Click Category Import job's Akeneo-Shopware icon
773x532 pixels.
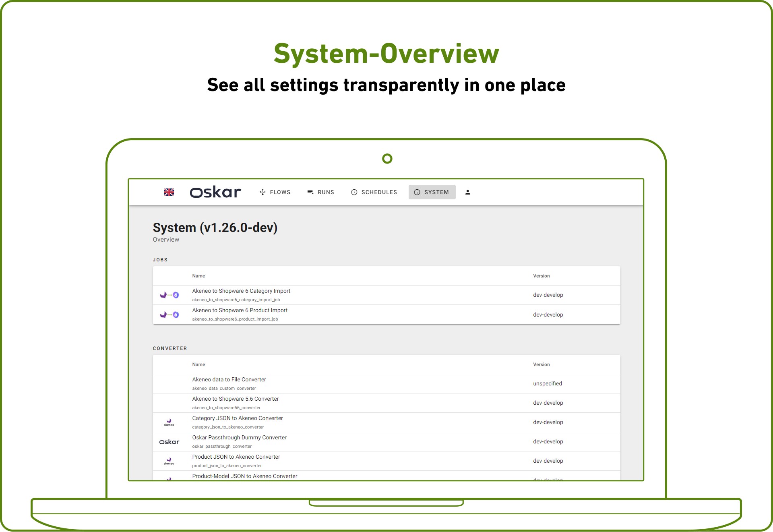pos(169,295)
